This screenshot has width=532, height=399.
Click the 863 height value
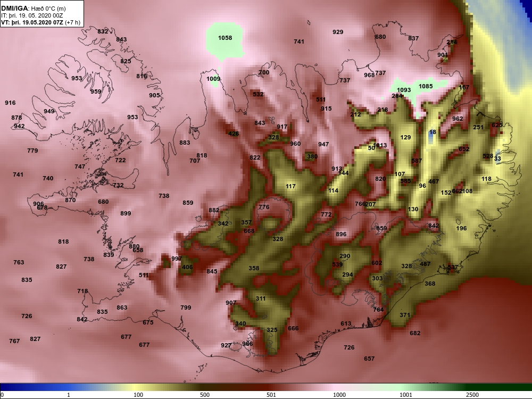pos(122,307)
